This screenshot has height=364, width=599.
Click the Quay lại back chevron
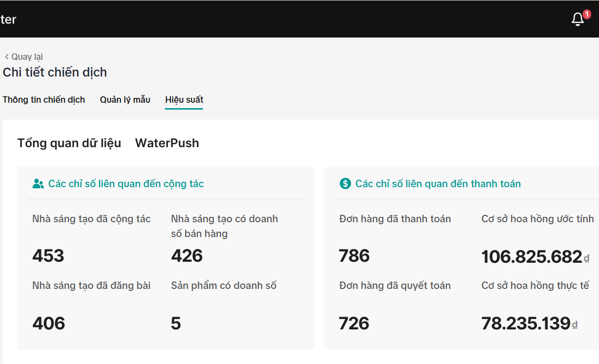(6, 57)
